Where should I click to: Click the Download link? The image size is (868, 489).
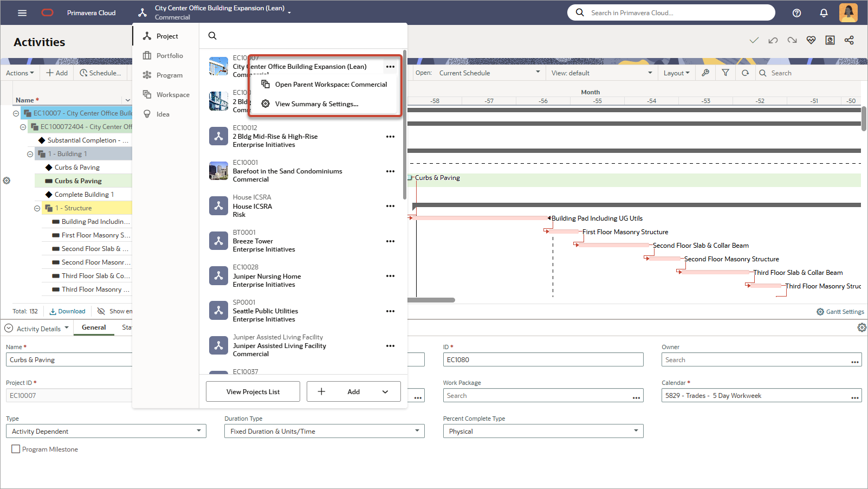(68, 311)
